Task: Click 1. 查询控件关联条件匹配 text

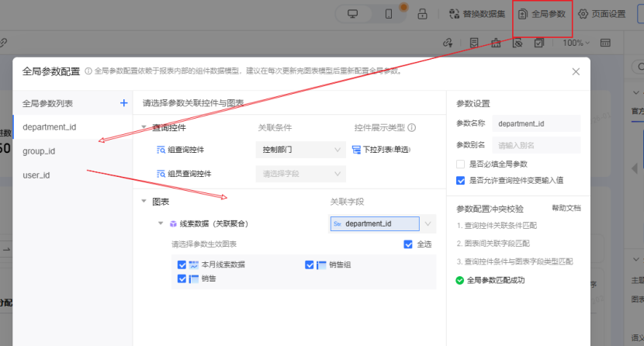Action: pos(497,225)
